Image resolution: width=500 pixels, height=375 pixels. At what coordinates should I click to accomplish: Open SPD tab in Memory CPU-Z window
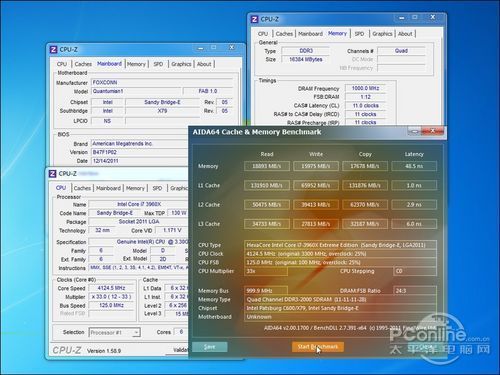click(359, 34)
